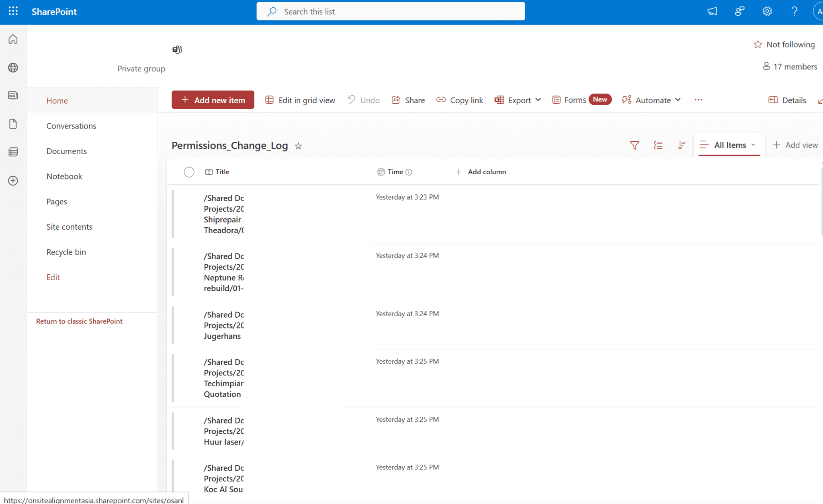Favorite Permissions_Change_Log with the star icon

click(298, 146)
